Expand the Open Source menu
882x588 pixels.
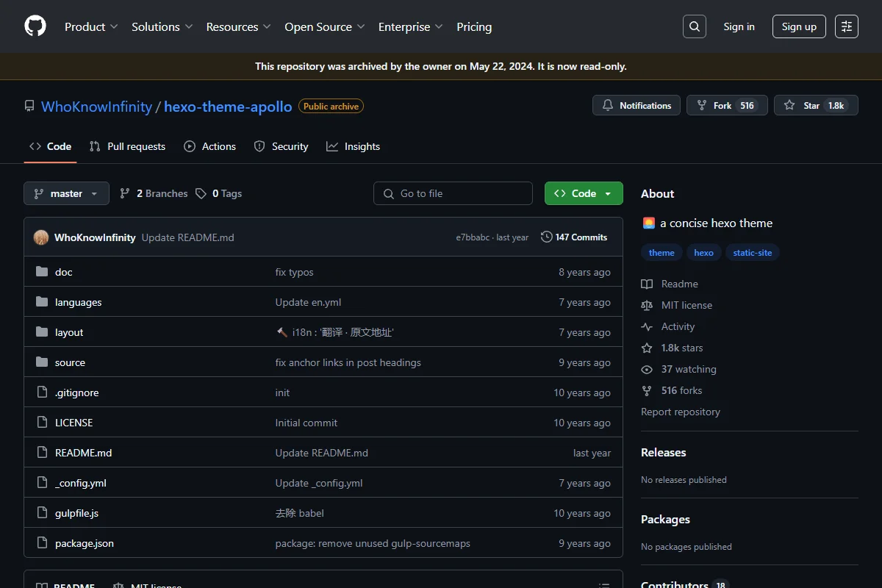[325, 26]
